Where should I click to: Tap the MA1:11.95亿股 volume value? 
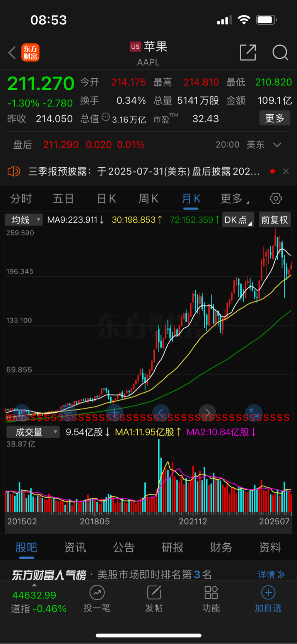click(x=148, y=432)
